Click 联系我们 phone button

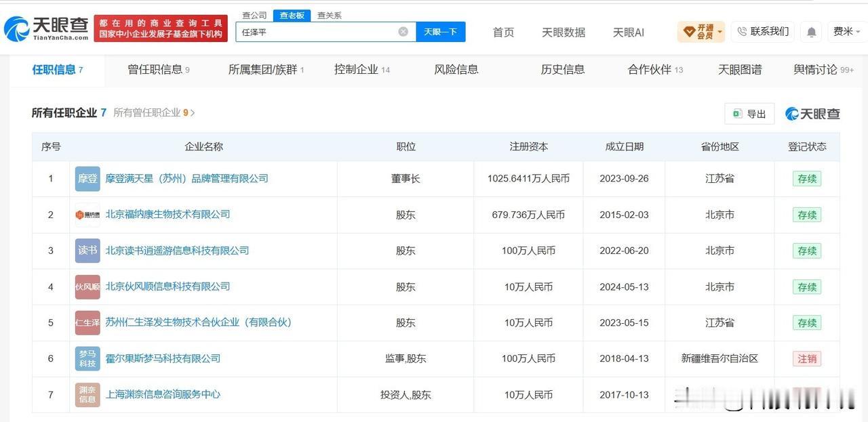763,31
